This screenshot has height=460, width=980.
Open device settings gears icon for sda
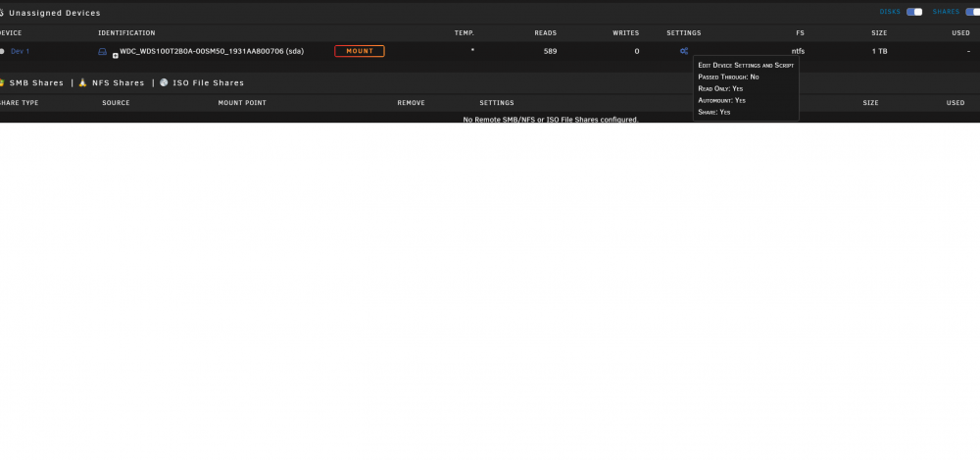tap(684, 51)
